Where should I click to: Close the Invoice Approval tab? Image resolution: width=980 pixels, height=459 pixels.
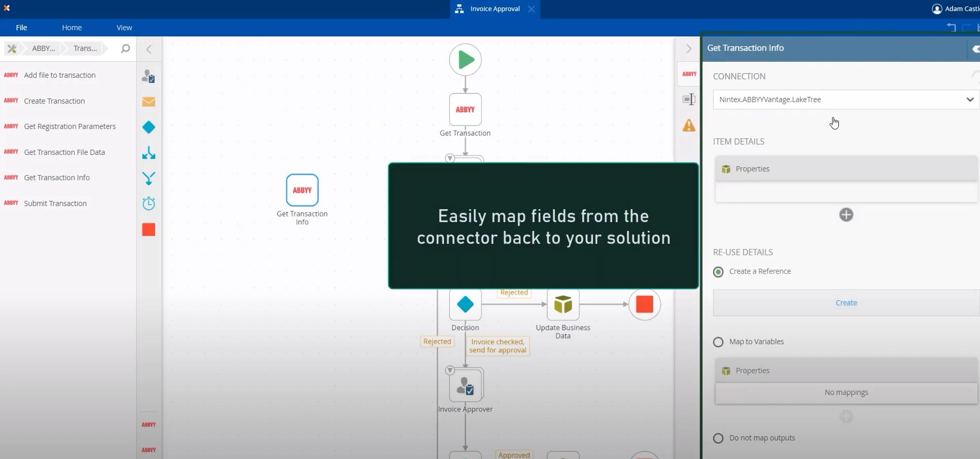pos(531,9)
